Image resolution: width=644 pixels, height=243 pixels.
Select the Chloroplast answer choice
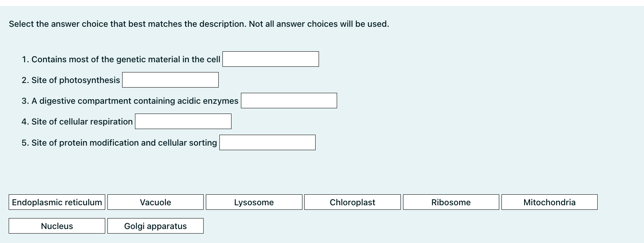click(x=352, y=202)
